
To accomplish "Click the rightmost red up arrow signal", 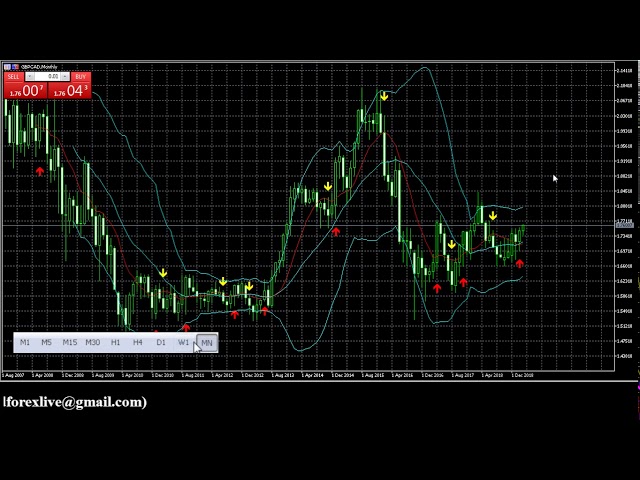I will coord(520,264).
